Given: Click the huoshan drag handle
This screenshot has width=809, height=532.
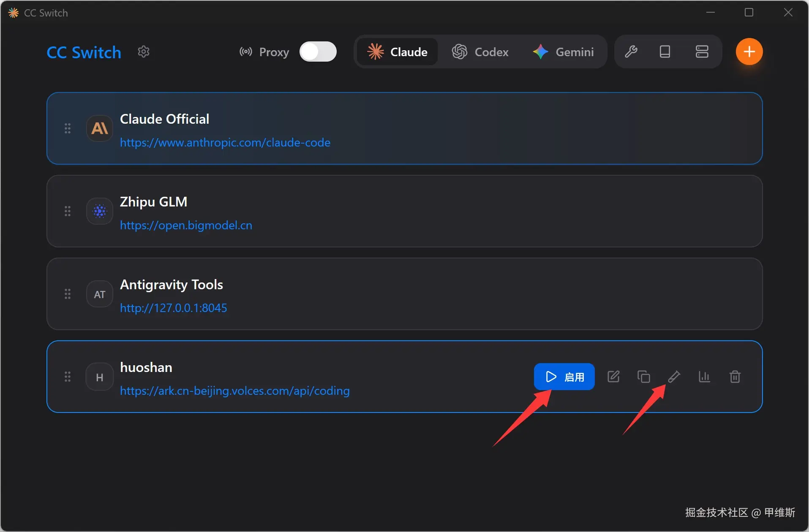Looking at the screenshot, I should 68,377.
